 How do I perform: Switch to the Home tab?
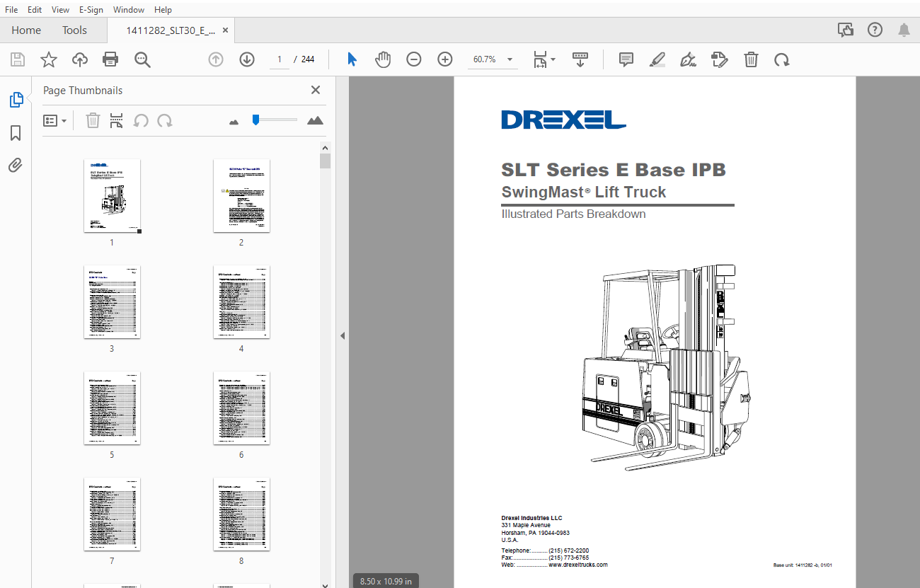26,30
